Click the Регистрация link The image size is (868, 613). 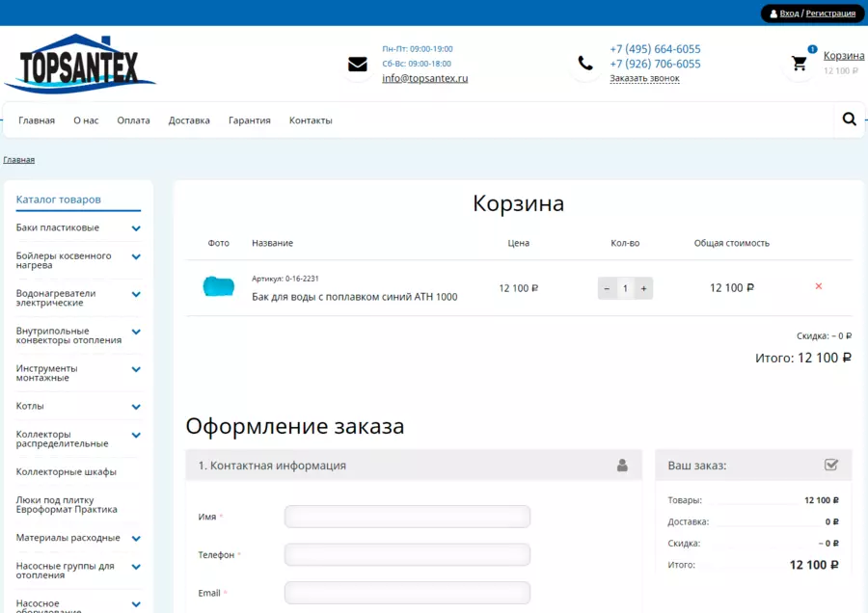tap(830, 13)
